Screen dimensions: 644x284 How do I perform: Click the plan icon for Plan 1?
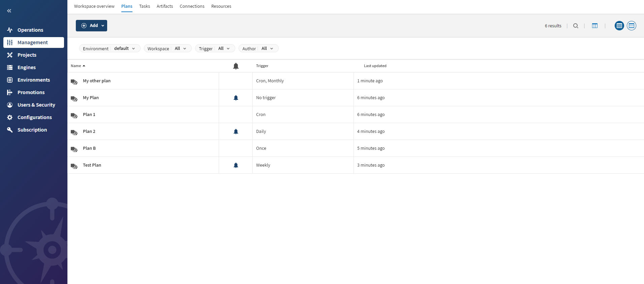pos(74,115)
